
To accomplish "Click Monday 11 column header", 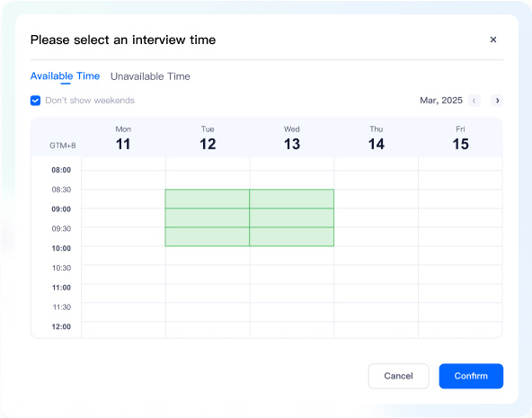I will (x=123, y=138).
